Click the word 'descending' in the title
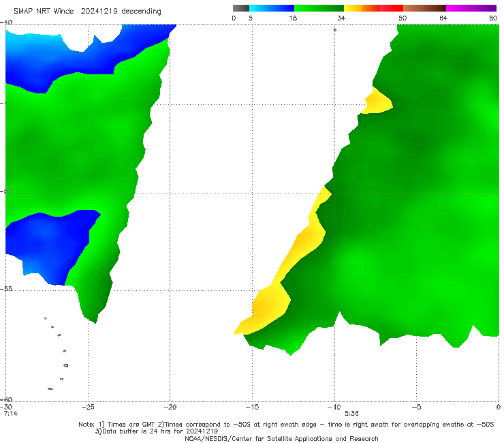 (x=142, y=12)
